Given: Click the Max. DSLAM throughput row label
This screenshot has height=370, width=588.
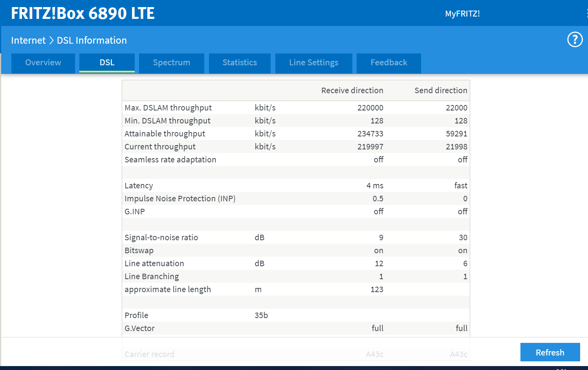Looking at the screenshot, I should click(x=168, y=108).
